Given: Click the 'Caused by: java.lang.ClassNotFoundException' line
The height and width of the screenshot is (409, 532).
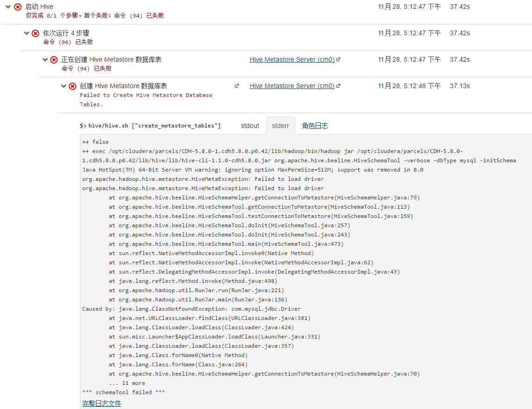Looking at the screenshot, I should 191,309.
